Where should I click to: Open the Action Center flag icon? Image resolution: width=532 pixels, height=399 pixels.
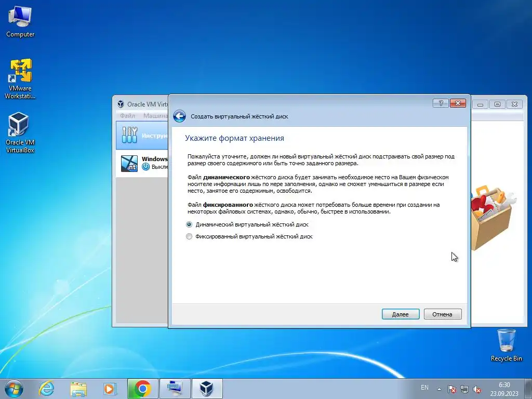(x=451, y=389)
